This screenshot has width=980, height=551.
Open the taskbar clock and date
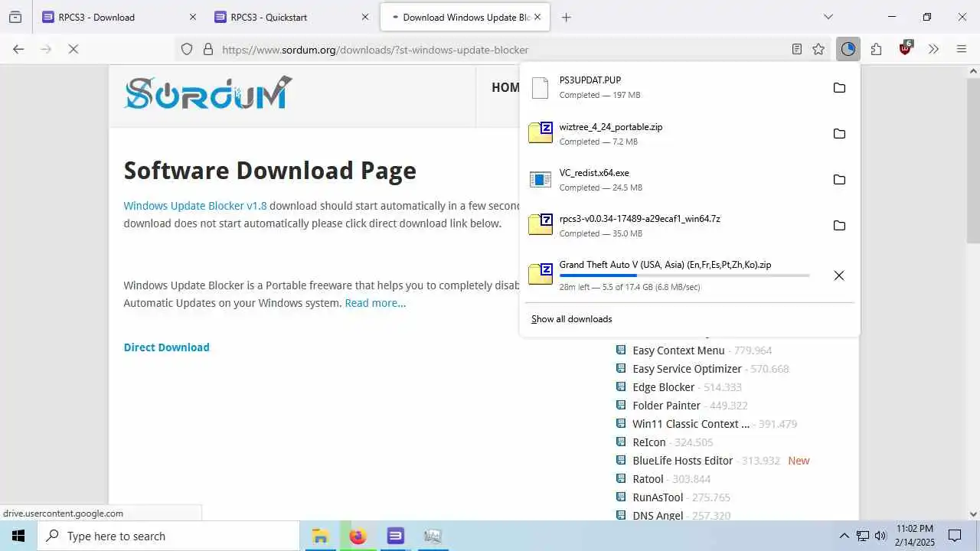pyautogui.click(x=915, y=536)
